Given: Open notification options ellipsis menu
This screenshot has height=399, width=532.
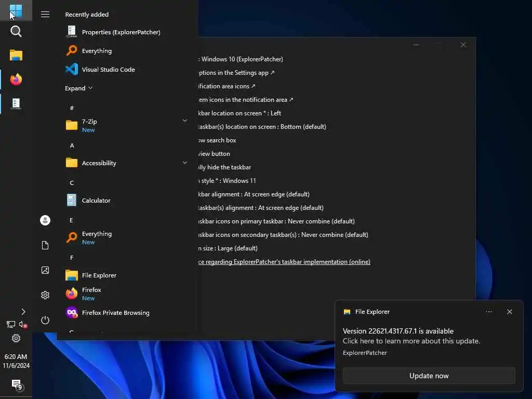Looking at the screenshot, I should click(489, 312).
